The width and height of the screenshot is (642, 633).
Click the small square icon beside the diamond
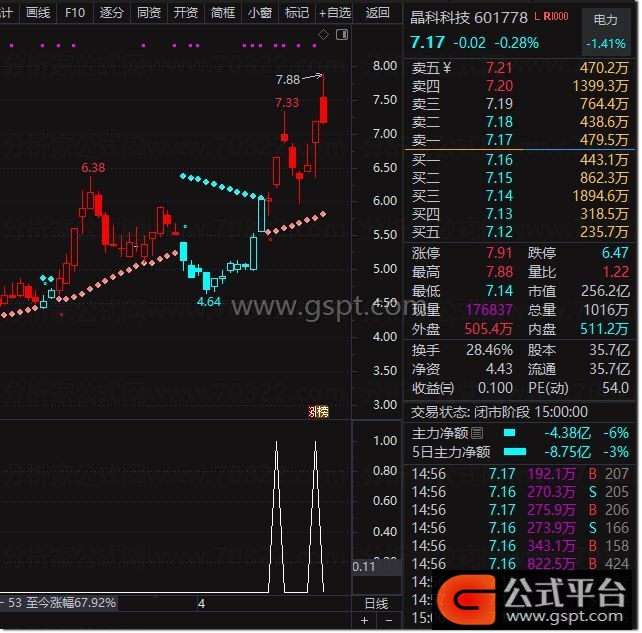(x=343, y=35)
